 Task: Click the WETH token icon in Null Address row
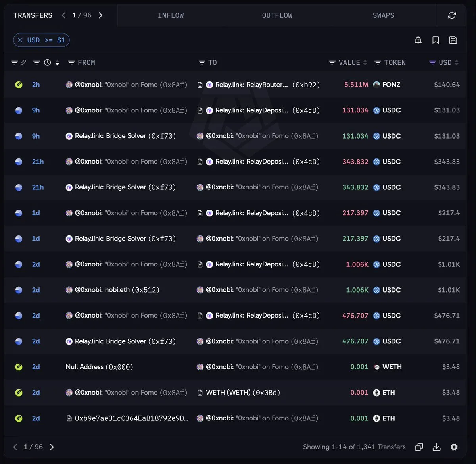pyautogui.click(x=376, y=367)
